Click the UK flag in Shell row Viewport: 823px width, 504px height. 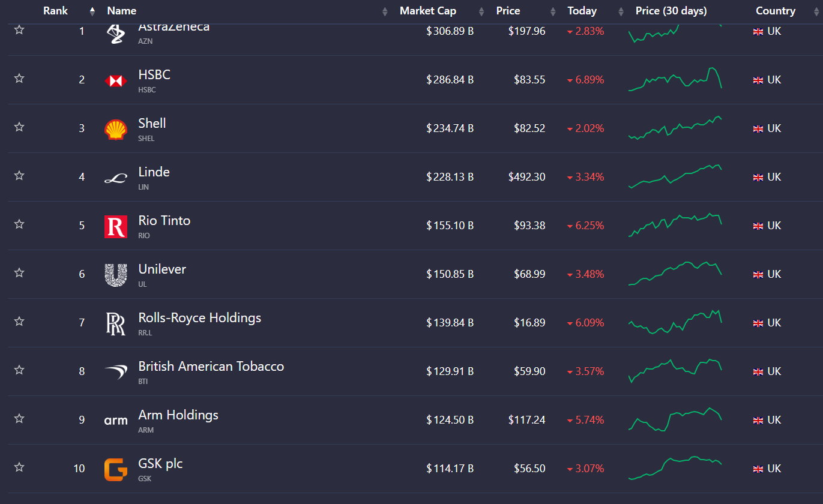[758, 129]
